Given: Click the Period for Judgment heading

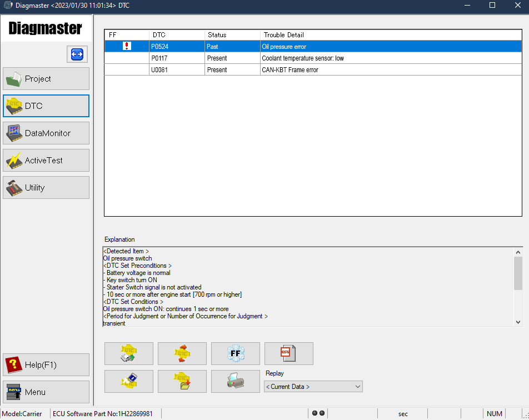Looking at the screenshot, I should [186, 316].
